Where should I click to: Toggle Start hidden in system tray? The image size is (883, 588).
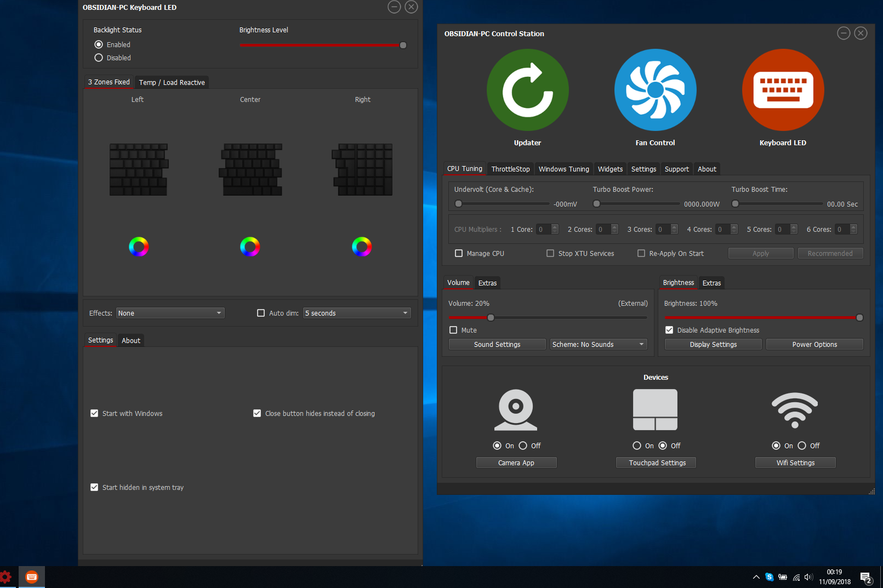pos(94,487)
